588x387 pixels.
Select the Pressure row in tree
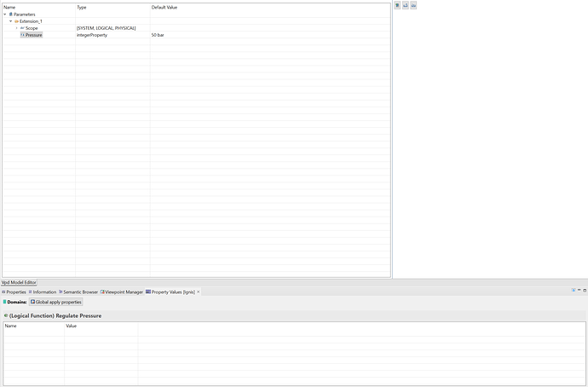click(x=33, y=35)
